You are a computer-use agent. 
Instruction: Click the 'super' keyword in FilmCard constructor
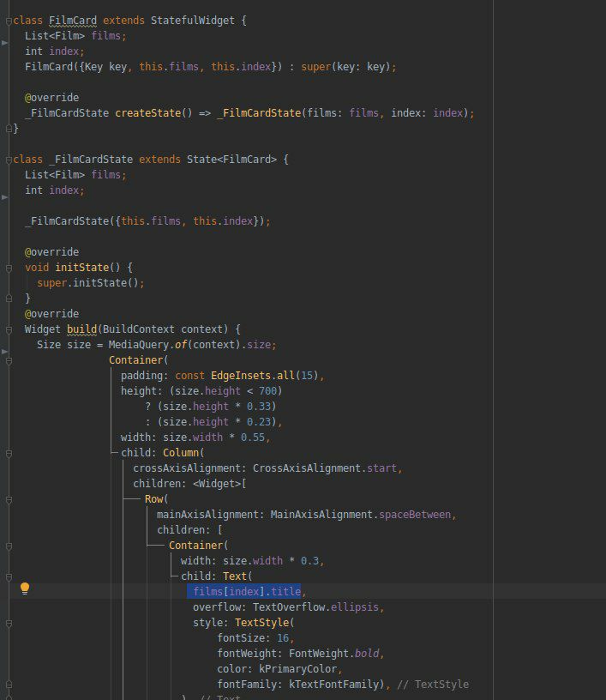(x=316, y=67)
